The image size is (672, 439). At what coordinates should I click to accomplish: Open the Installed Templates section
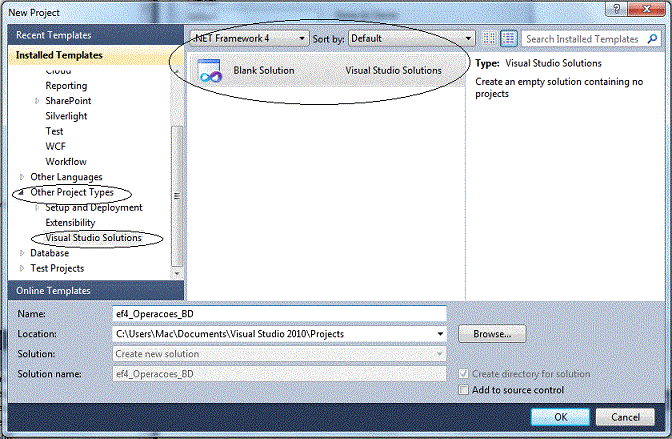coord(96,55)
